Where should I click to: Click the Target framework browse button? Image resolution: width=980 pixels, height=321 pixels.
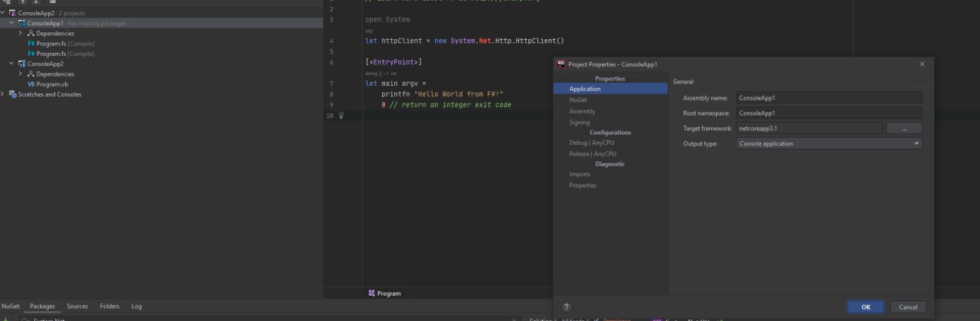click(904, 128)
